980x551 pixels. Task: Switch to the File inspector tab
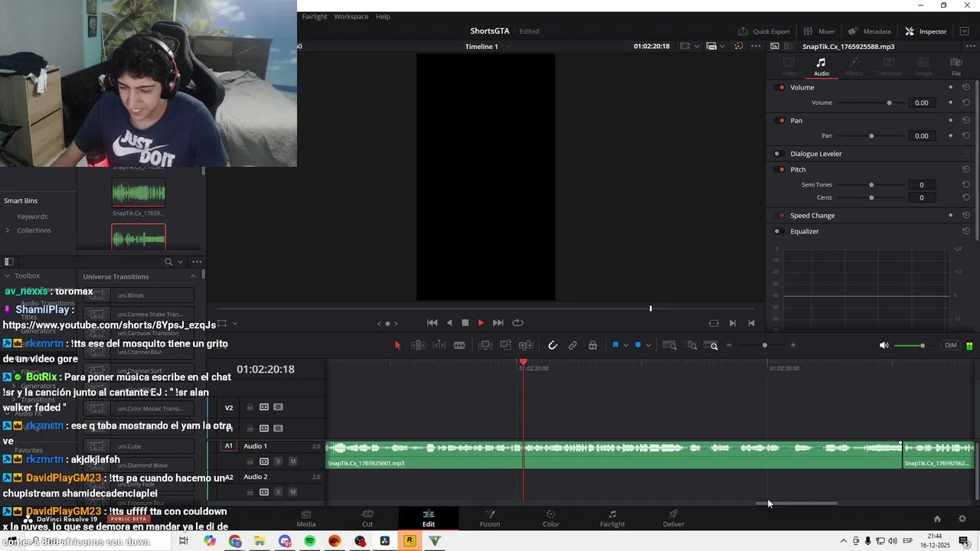[956, 67]
